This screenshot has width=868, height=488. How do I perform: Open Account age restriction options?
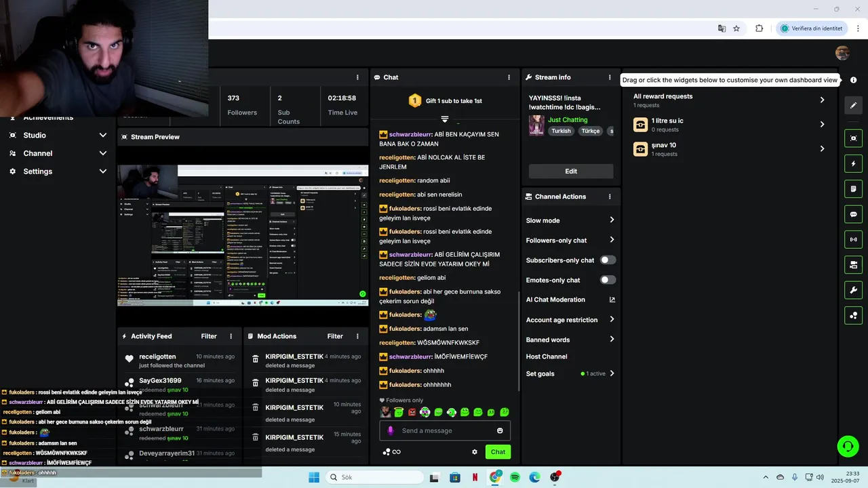[612, 319]
